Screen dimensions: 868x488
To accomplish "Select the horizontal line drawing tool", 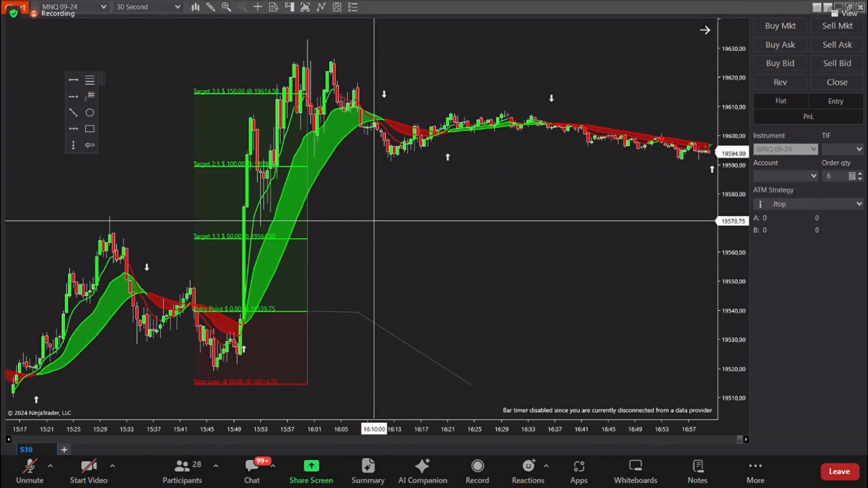I will 73,128.
